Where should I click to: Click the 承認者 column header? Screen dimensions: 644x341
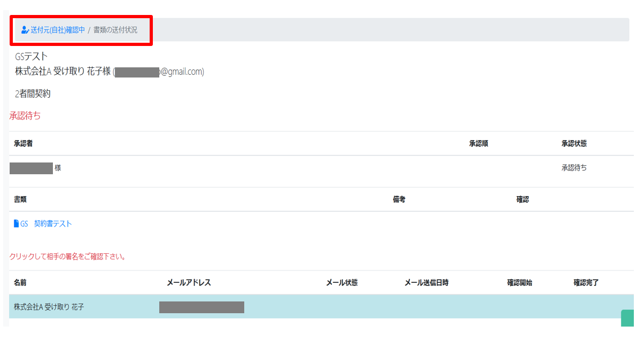[x=24, y=144]
